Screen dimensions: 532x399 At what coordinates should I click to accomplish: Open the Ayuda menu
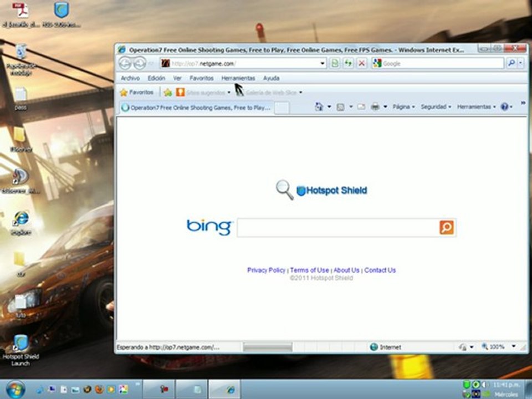click(x=272, y=78)
